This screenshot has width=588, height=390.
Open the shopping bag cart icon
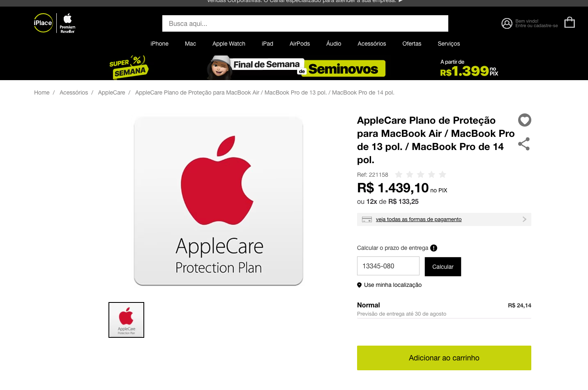(x=570, y=22)
